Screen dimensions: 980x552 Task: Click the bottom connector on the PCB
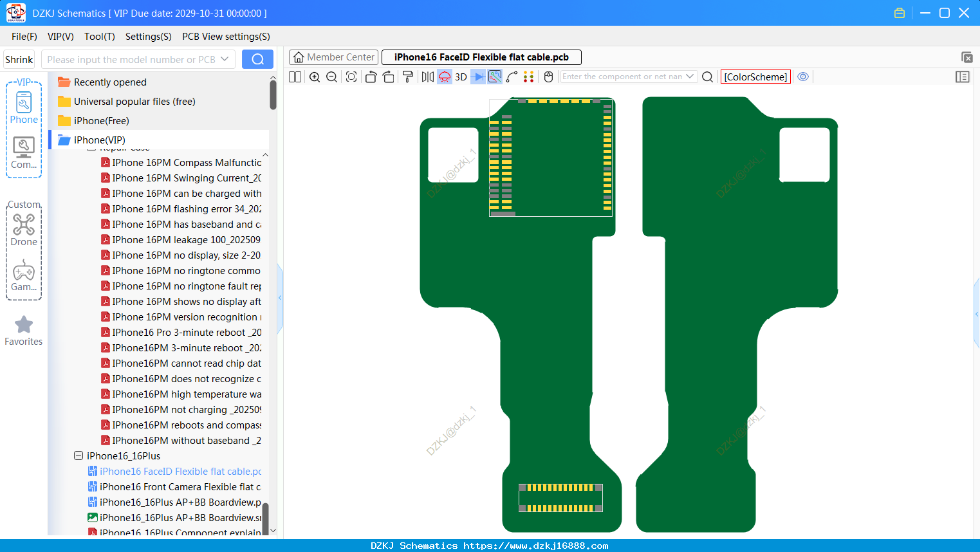(560, 498)
